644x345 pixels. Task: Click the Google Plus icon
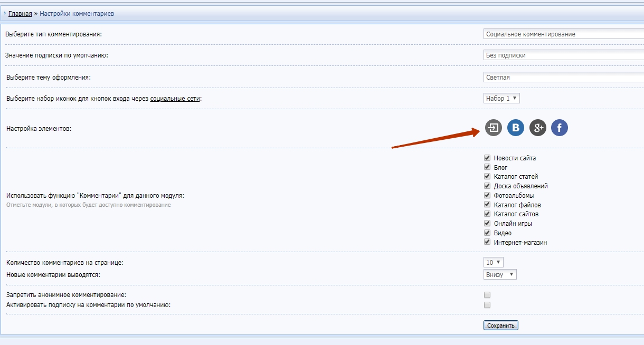[x=538, y=128]
